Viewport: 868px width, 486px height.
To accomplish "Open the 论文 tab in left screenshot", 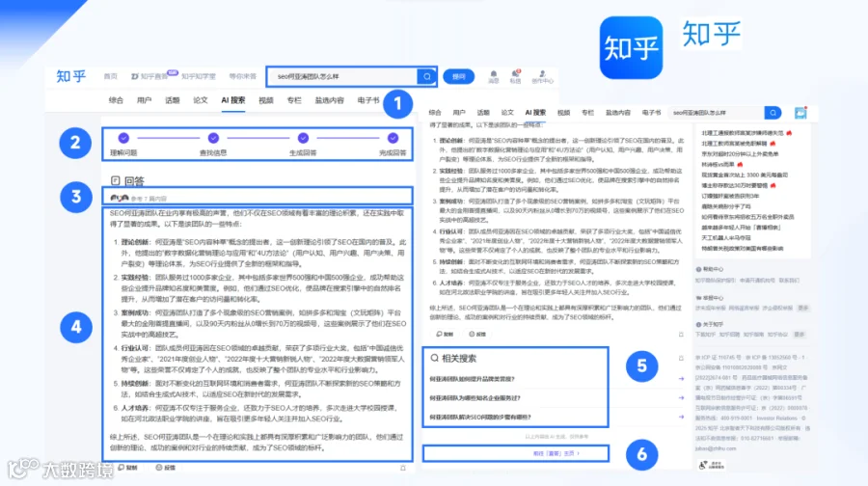I will (x=201, y=100).
